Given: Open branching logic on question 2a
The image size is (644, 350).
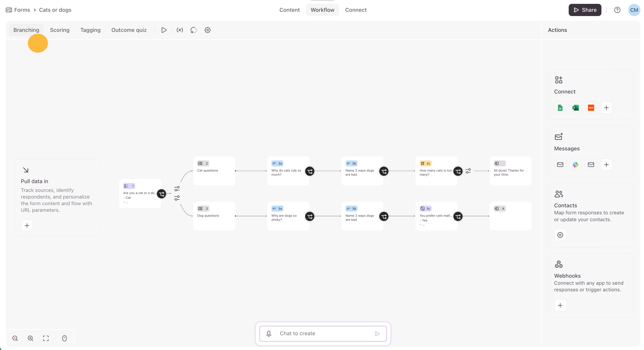Looking at the screenshot, I should (x=310, y=171).
